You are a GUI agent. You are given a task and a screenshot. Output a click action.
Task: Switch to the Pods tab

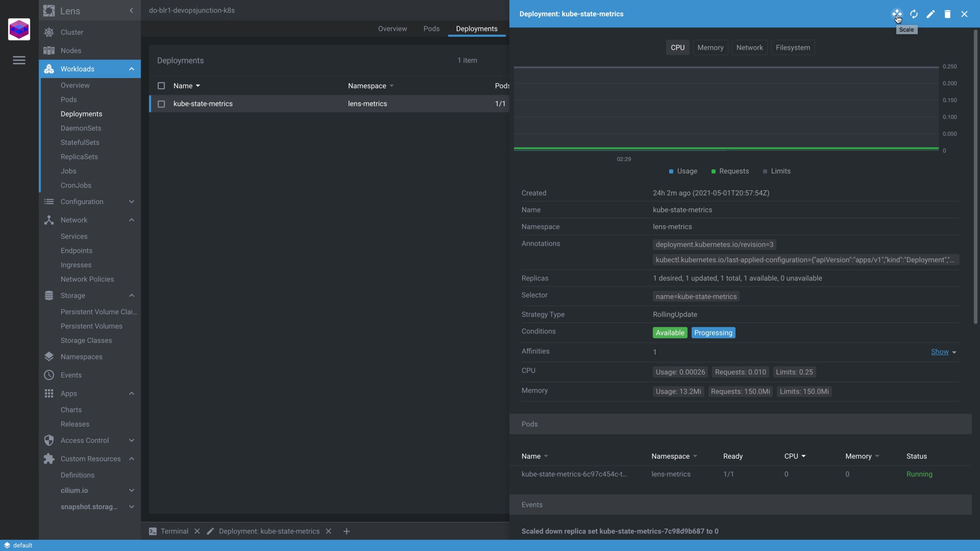(431, 29)
